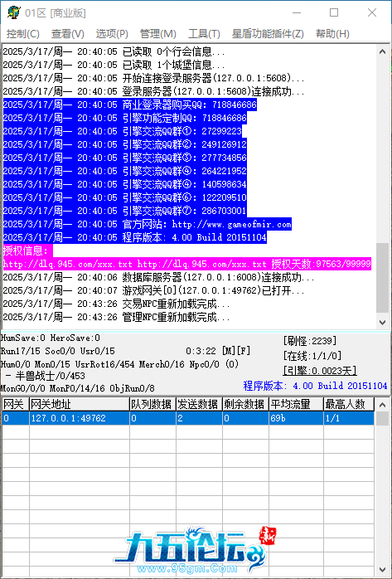The image size is (392, 579).
Task: Open the 控制(C) menu
Action: [23, 34]
